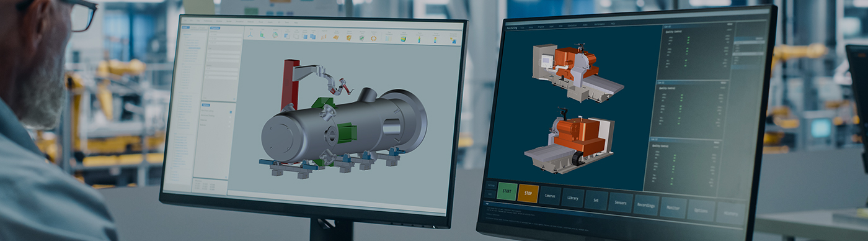Select the highlighted item in left tree
Viewport: 868px width, 241px height.
point(194,48)
